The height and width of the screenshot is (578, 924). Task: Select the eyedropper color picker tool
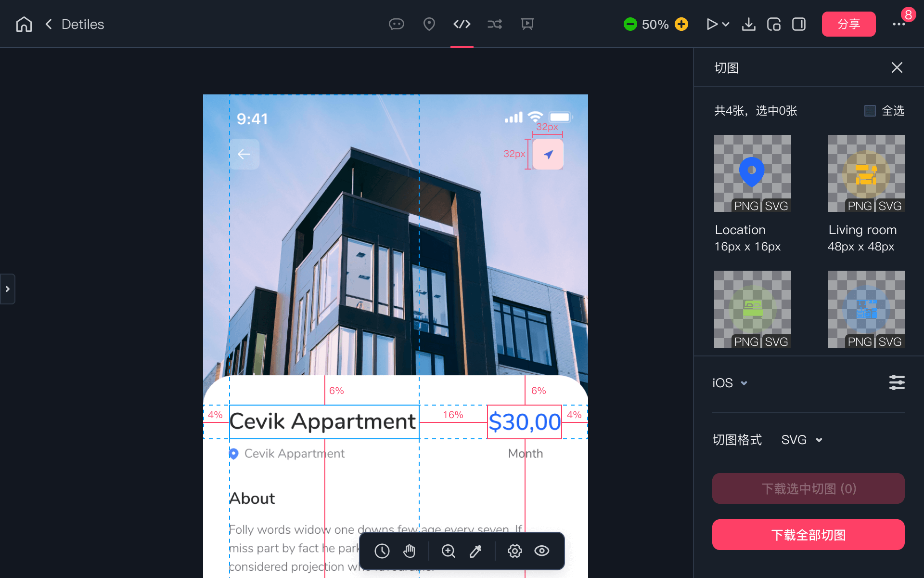click(475, 551)
